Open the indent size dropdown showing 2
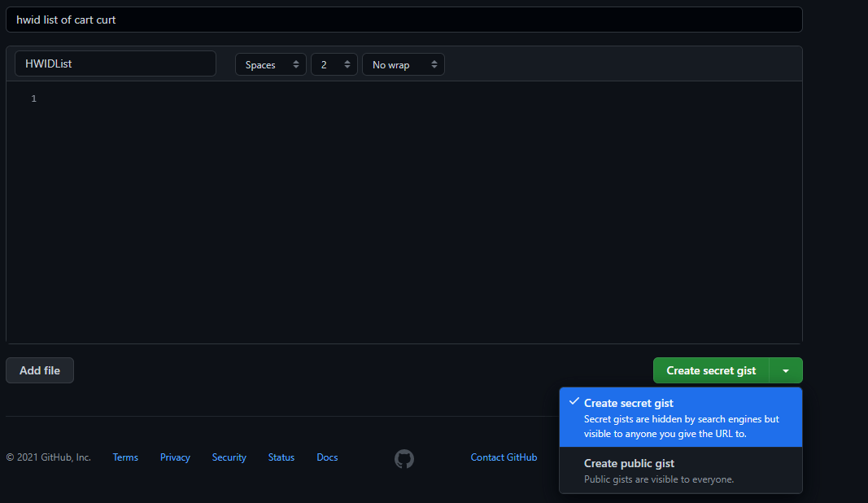Image resolution: width=868 pixels, height=503 pixels. 334,64
